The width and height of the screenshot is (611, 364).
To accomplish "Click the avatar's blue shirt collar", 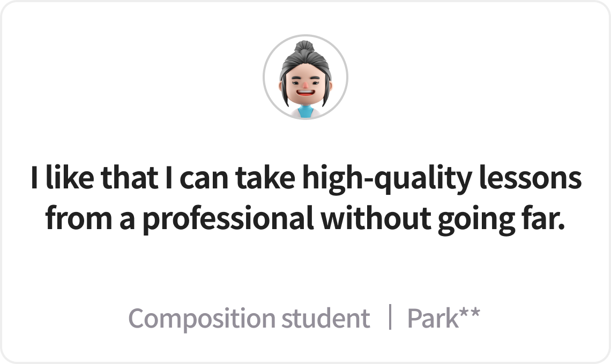I will [x=305, y=111].
